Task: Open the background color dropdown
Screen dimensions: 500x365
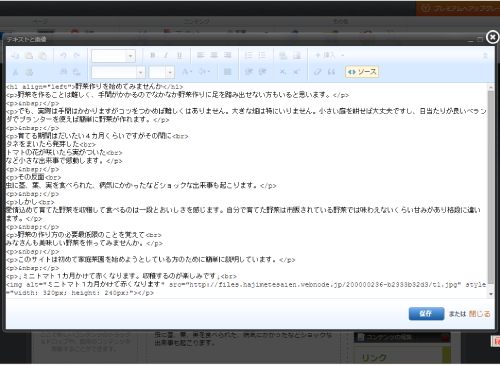Action: coord(204,72)
